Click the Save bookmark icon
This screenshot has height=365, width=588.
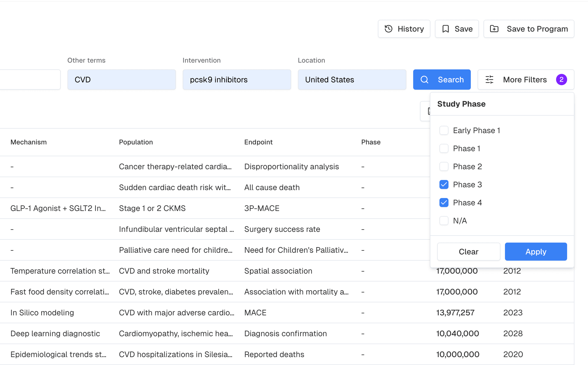pyautogui.click(x=446, y=28)
